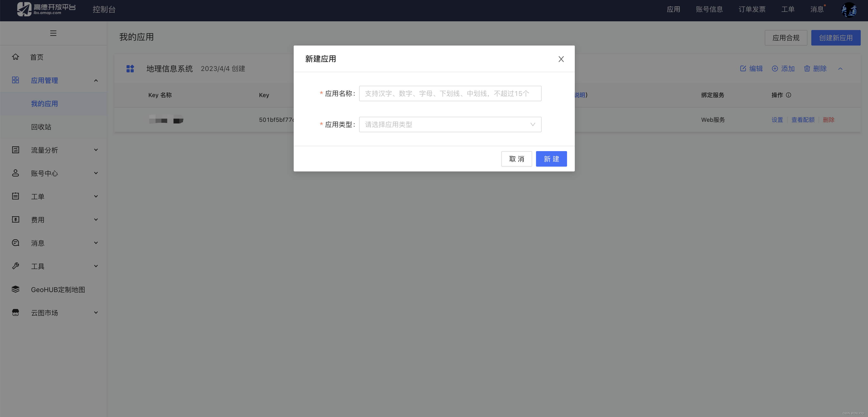Collapse the 地理信息系统 app panel chevron
Screen dimensions: 868x417
[840, 69]
